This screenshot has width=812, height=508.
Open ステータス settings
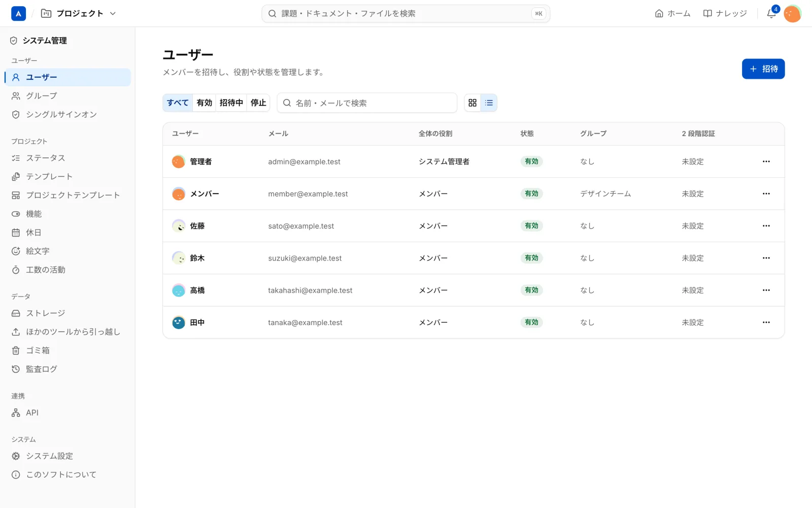pyautogui.click(x=67, y=158)
